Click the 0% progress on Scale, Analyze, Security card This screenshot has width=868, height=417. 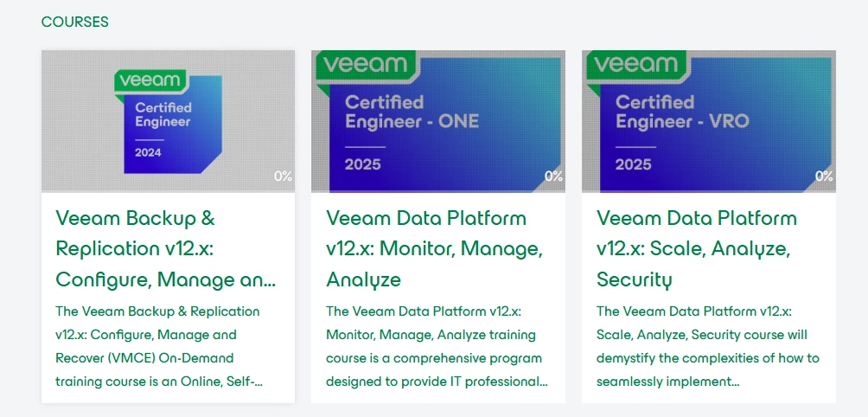(x=824, y=176)
